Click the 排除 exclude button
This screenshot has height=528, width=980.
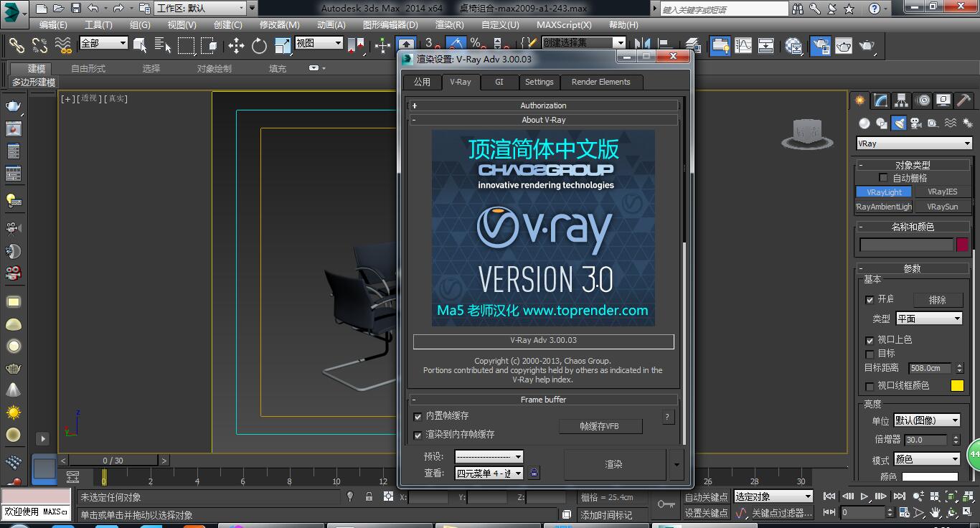pos(937,300)
